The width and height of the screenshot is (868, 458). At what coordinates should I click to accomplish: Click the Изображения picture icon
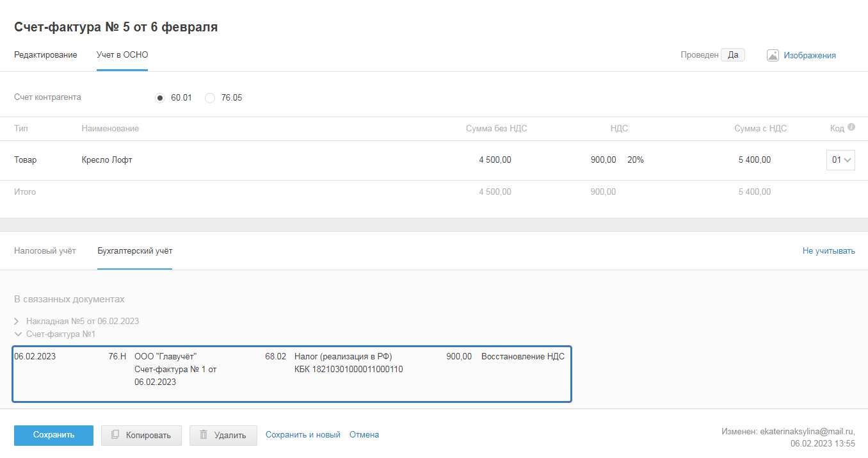coord(773,55)
